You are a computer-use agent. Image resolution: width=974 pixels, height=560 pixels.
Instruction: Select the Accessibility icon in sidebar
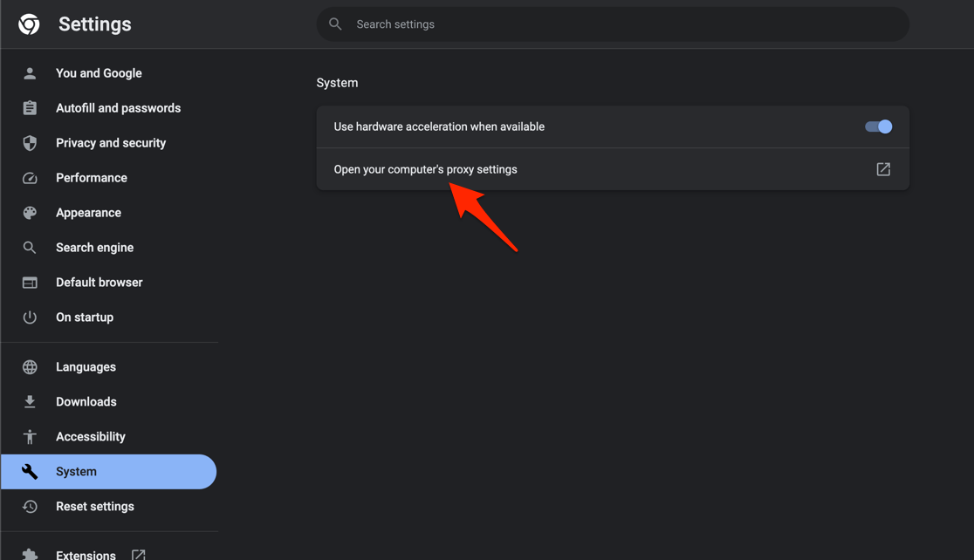tap(30, 437)
